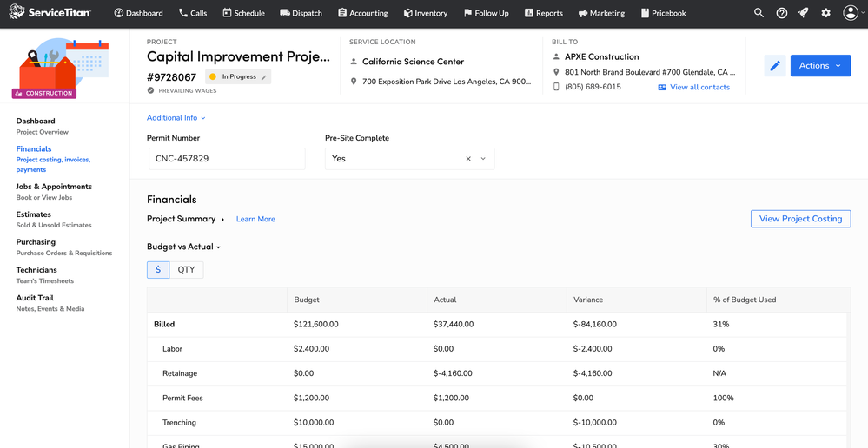Image resolution: width=868 pixels, height=448 pixels.
Task: Open the Actions dropdown button
Action: (x=820, y=65)
